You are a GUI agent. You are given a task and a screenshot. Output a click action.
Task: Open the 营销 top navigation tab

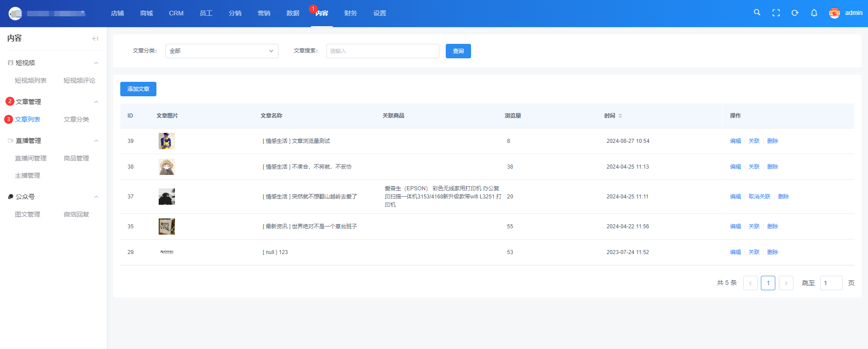pyautogui.click(x=264, y=13)
